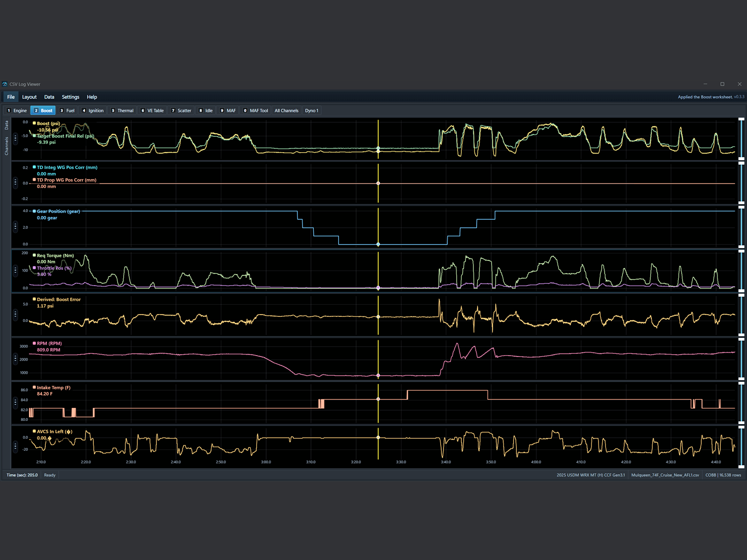This screenshot has width=747, height=560.
Task: Click the cursor marker on the RPM trace
Action: (378, 375)
